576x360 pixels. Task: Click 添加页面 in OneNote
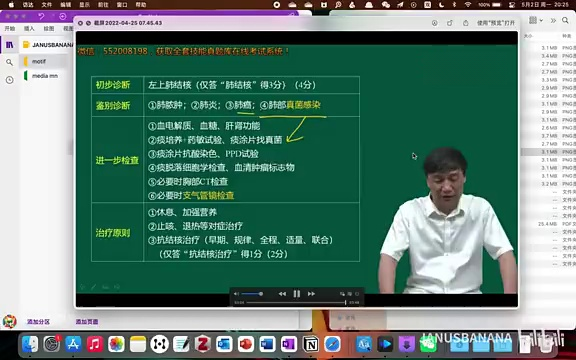point(87,321)
